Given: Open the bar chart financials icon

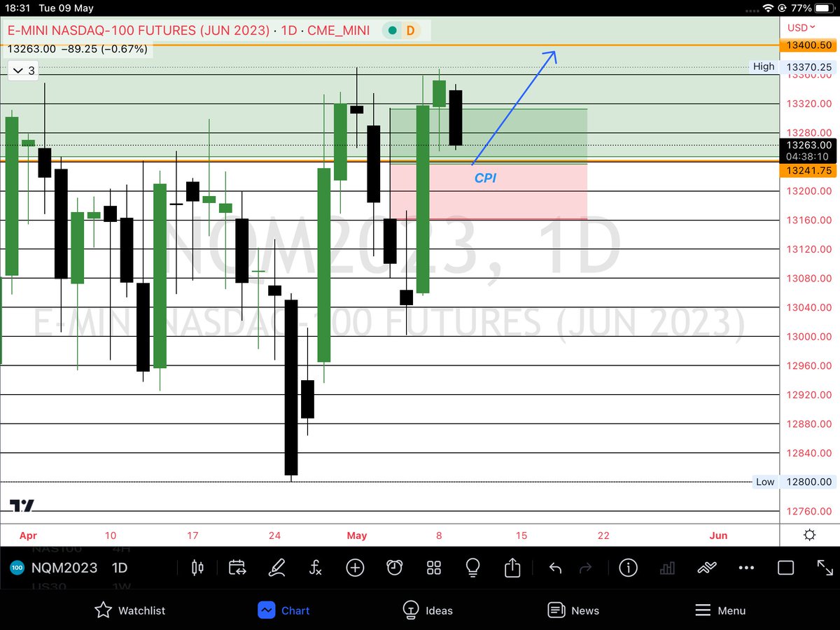Looking at the screenshot, I should click(667, 568).
